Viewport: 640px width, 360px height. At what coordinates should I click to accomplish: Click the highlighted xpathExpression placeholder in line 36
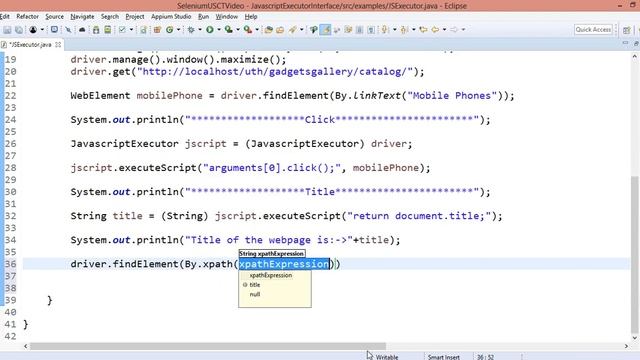tap(284, 264)
